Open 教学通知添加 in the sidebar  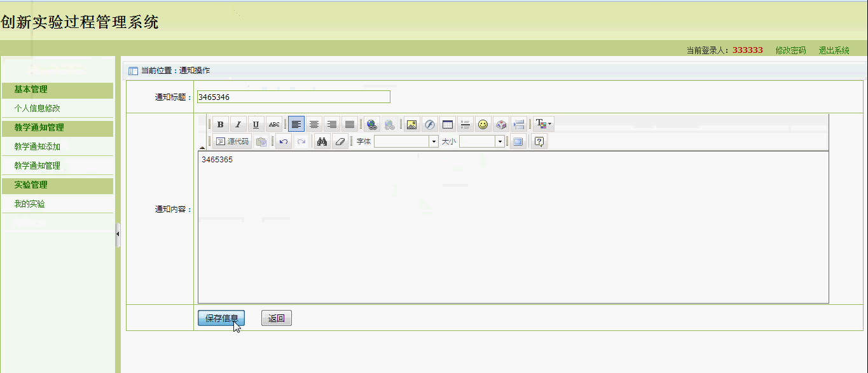pos(37,146)
